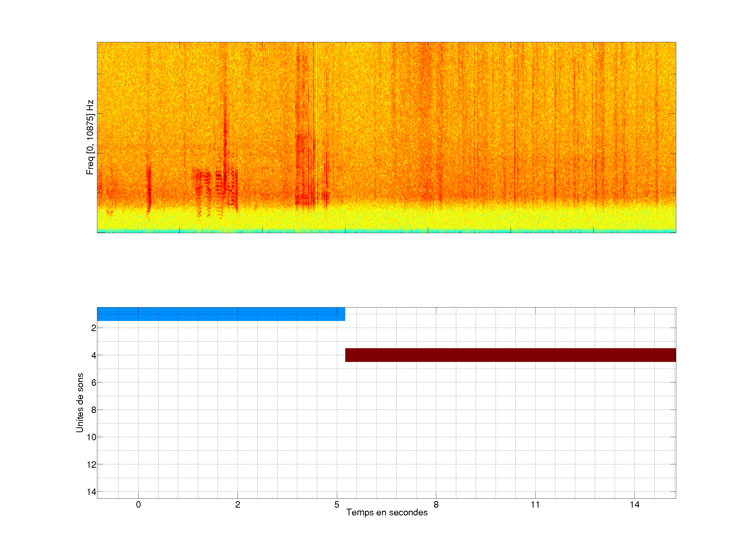
Task: Click the 'Temps en secondes' axis label
Action: 387,512
